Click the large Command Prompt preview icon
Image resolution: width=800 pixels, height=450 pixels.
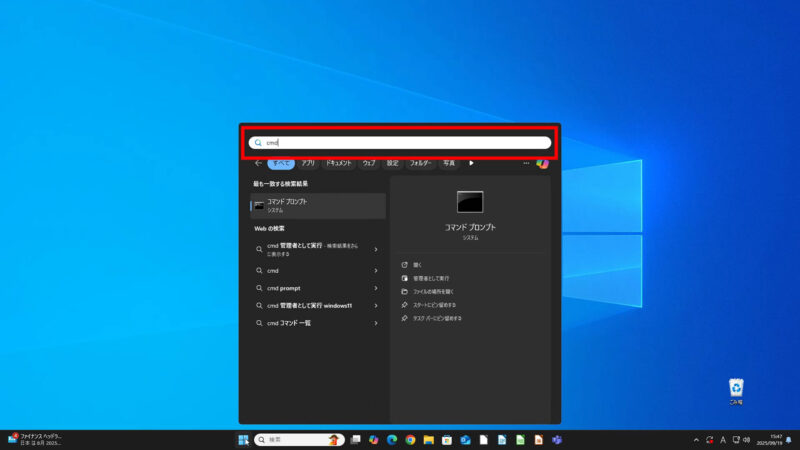(x=470, y=202)
